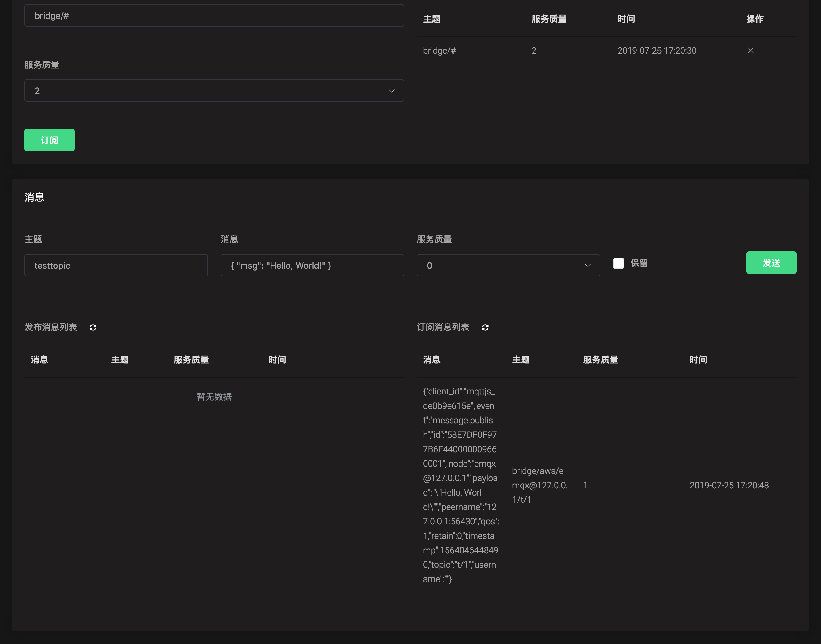
Task: Click the 2019-07-25 17:20:48 message time
Action: click(729, 485)
